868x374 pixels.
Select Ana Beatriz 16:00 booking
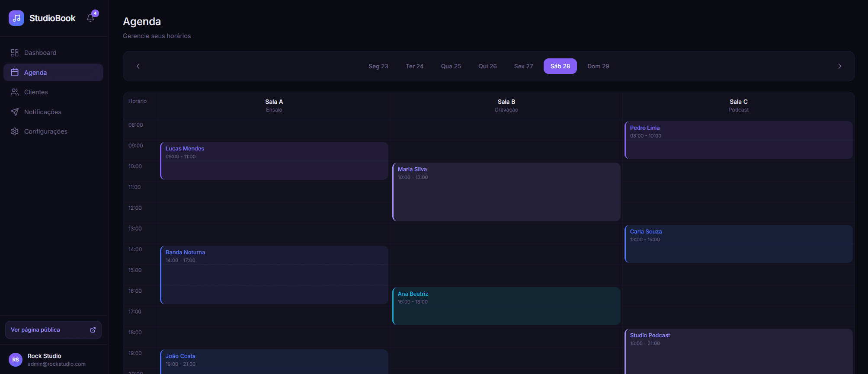click(x=506, y=306)
